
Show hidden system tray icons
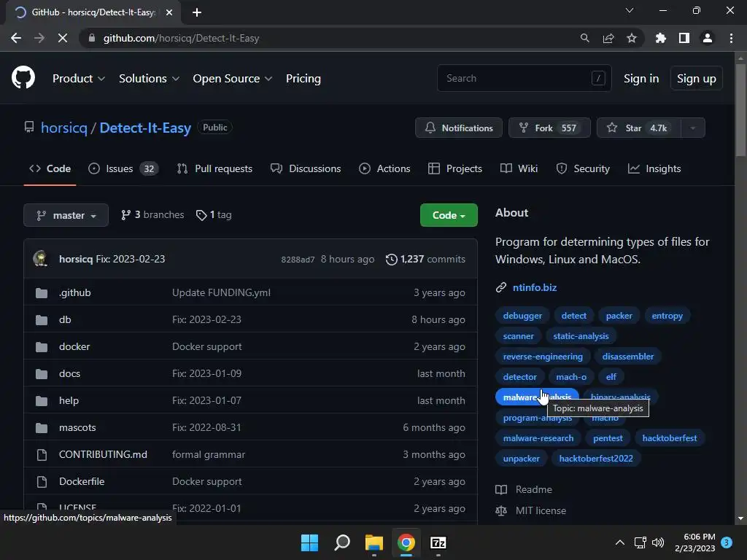(x=620, y=542)
